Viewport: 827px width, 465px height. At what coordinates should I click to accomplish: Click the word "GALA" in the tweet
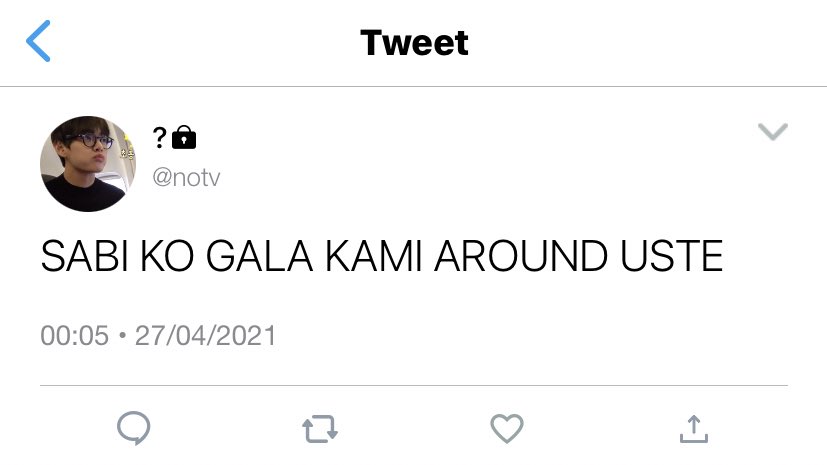click(x=259, y=256)
